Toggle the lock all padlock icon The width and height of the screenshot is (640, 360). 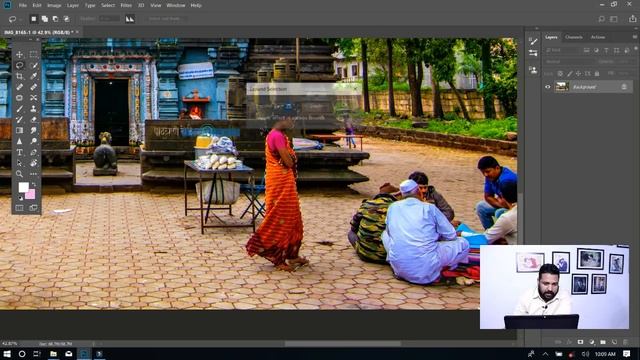tap(597, 73)
